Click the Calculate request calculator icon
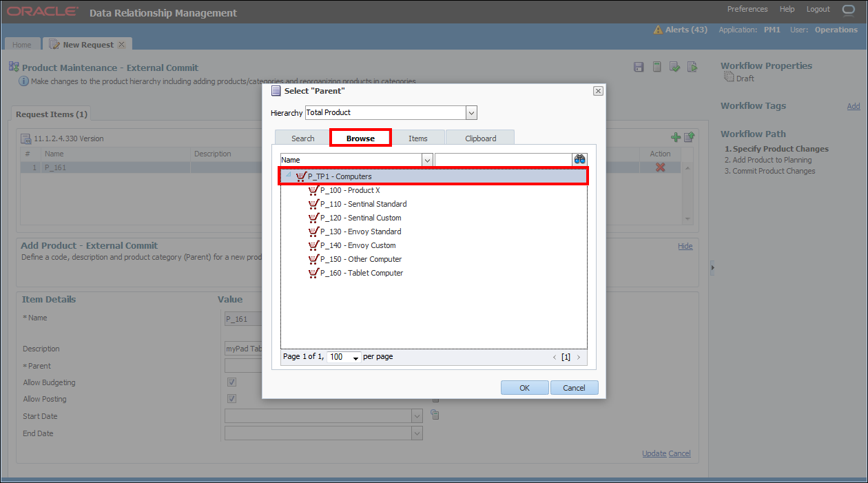 tap(657, 67)
